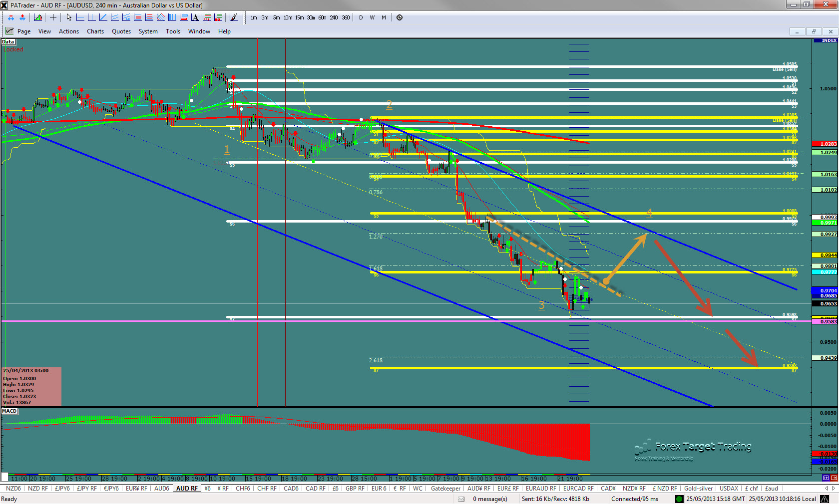Select the Fibonacci time zones tool

pos(172,17)
